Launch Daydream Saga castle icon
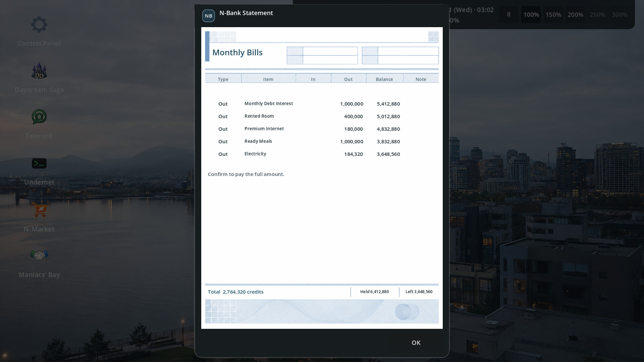 pos(39,71)
